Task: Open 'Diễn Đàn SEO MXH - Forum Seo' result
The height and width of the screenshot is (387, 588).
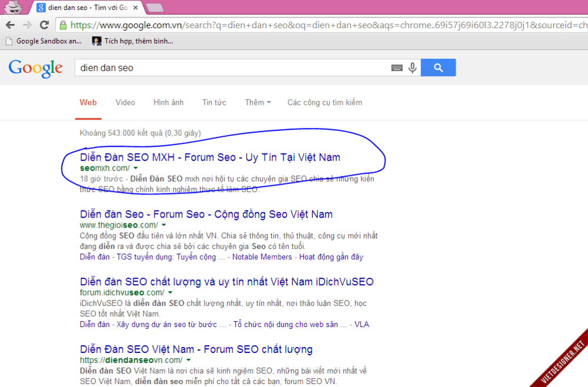Action: (x=210, y=157)
